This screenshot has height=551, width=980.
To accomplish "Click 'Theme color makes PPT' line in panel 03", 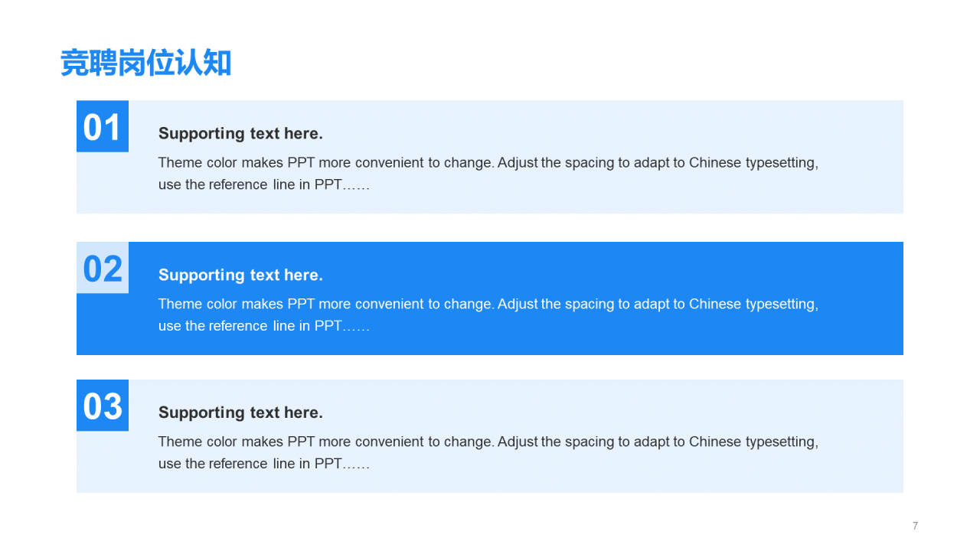I will 488,442.
